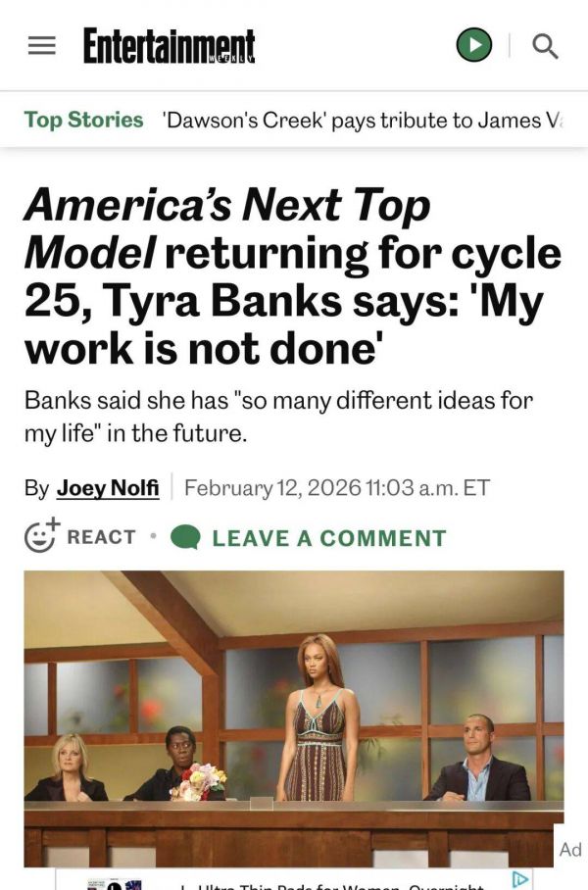The width and height of the screenshot is (588, 890).
Task: Click the LEAVE A COMMENT link
Action: [328, 537]
